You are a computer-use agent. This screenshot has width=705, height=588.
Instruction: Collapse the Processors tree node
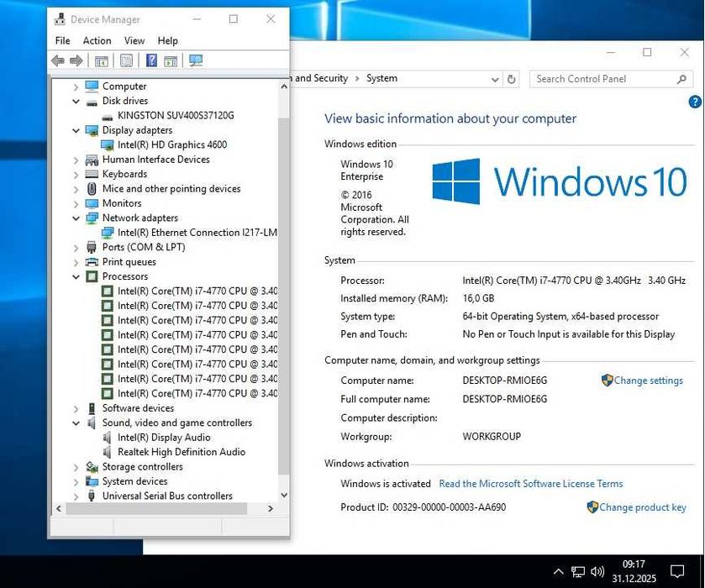[76, 276]
